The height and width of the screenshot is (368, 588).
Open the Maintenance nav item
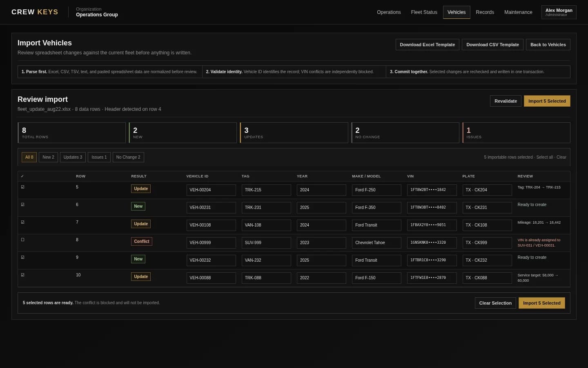(518, 12)
